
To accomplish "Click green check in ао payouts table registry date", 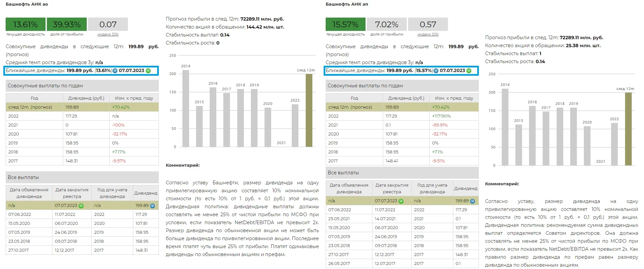I will [x=81, y=206].
